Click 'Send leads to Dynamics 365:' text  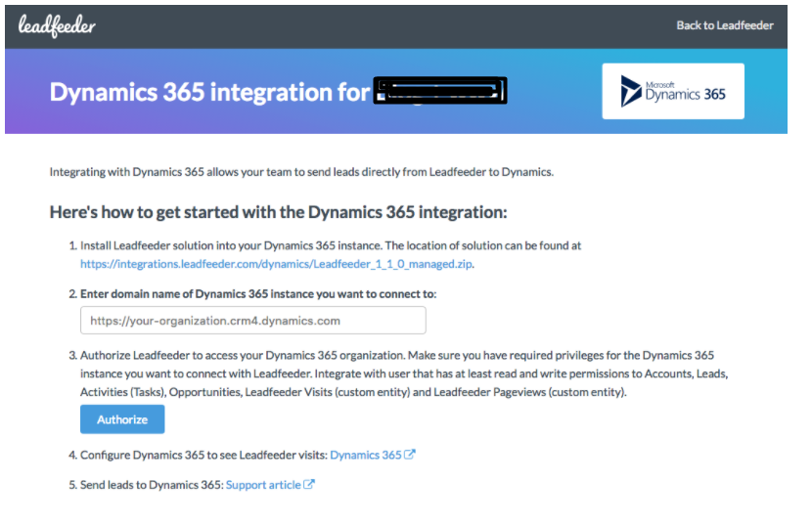tap(153, 485)
